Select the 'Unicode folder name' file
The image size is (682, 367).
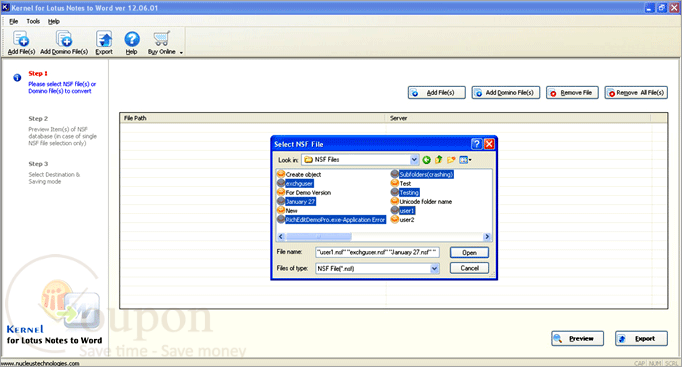pos(425,202)
